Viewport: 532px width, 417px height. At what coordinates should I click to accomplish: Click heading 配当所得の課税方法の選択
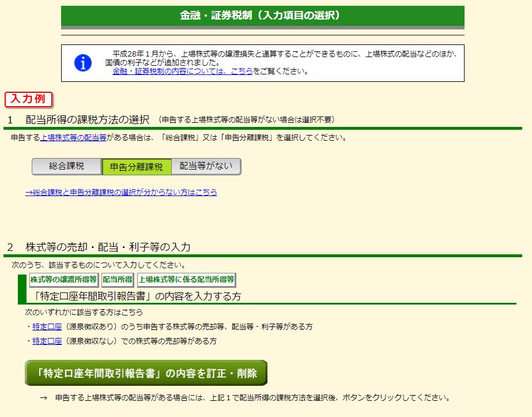[x=87, y=119]
